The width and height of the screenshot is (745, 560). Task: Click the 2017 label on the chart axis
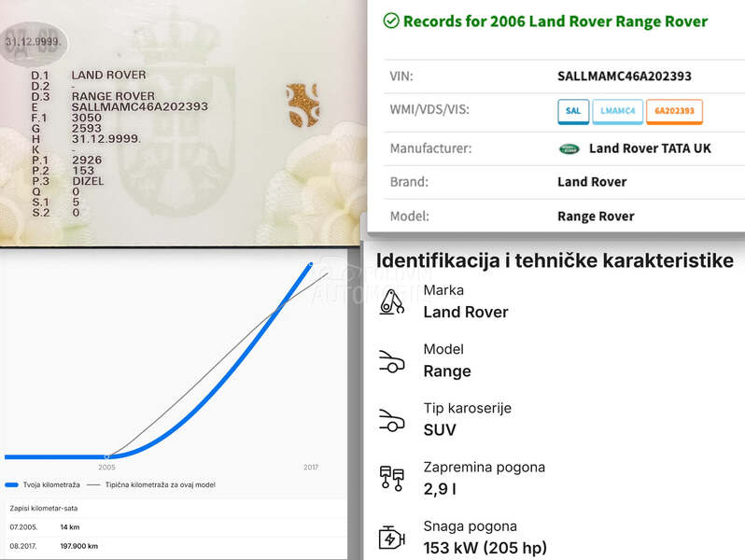pyautogui.click(x=311, y=467)
